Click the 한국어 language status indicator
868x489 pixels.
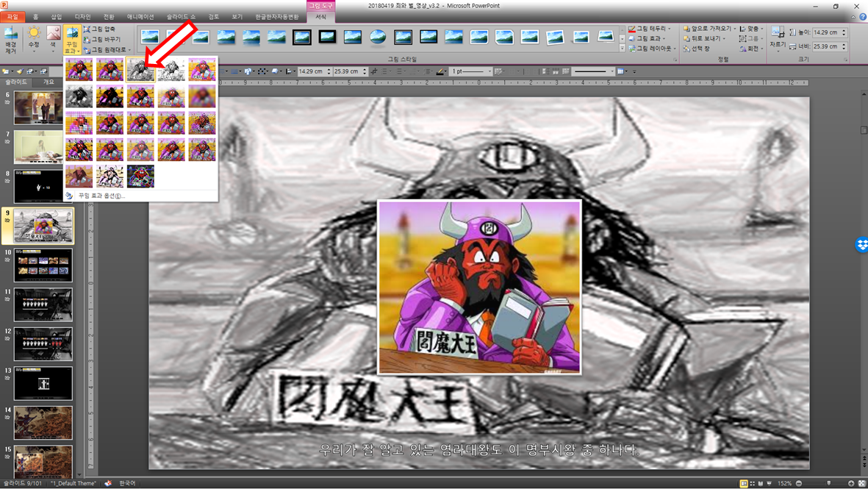[x=127, y=483]
